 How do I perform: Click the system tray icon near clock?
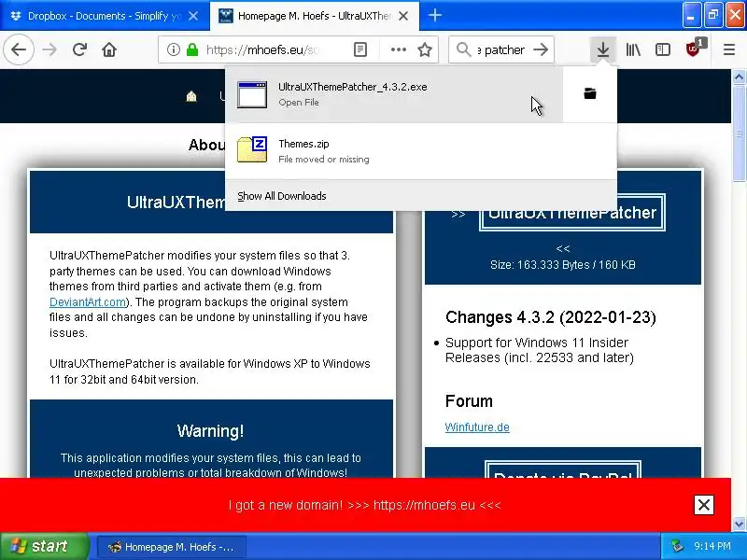click(x=676, y=546)
